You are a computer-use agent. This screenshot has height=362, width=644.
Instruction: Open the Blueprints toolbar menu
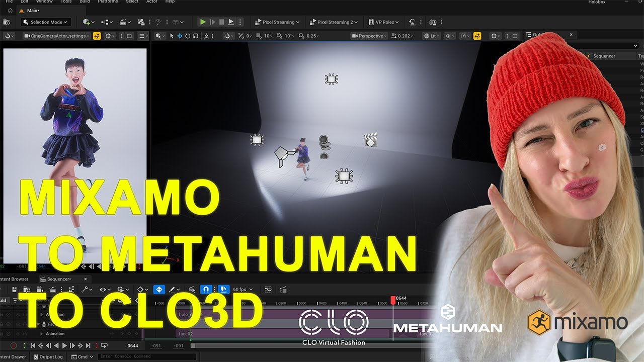pyautogui.click(x=107, y=22)
